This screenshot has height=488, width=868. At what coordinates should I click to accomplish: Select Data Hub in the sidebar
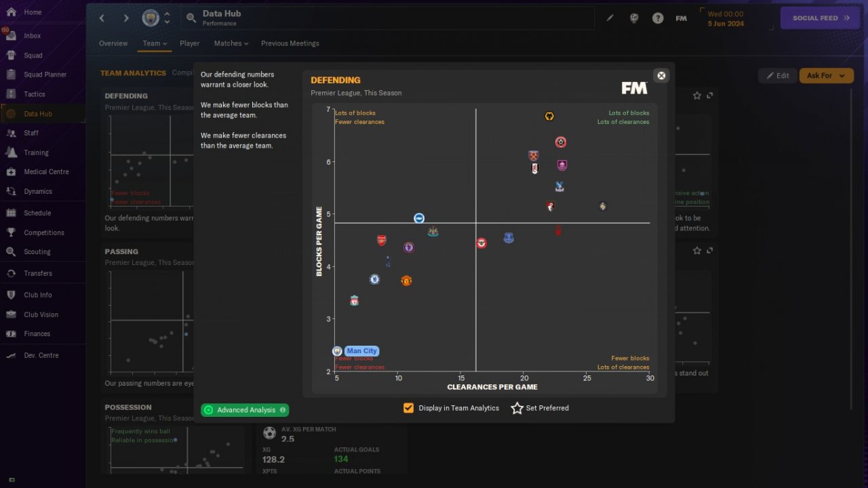[x=42, y=114]
